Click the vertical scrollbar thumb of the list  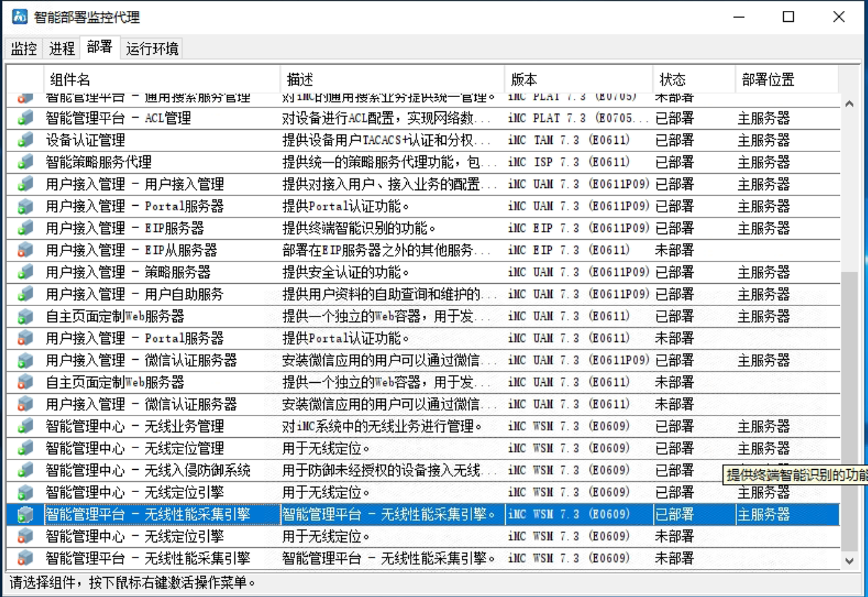[x=849, y=410]
